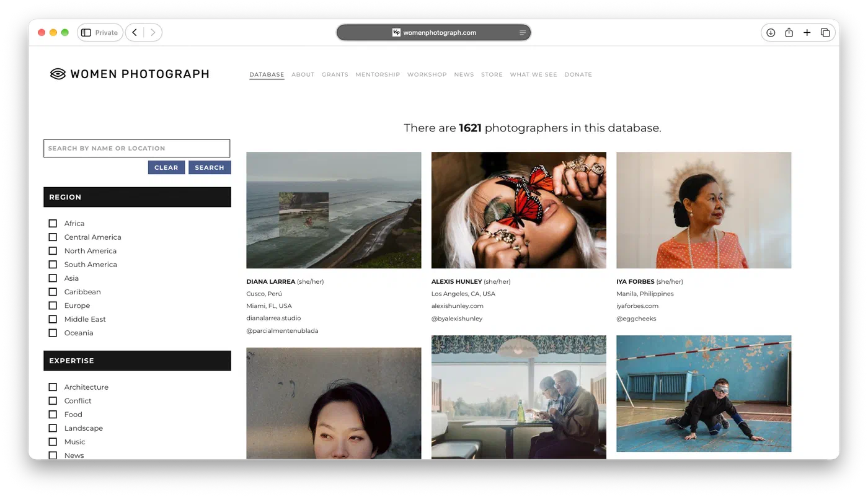Click the reader view icon in address bar
868x497 pixels.
click(x=523, y=33)
